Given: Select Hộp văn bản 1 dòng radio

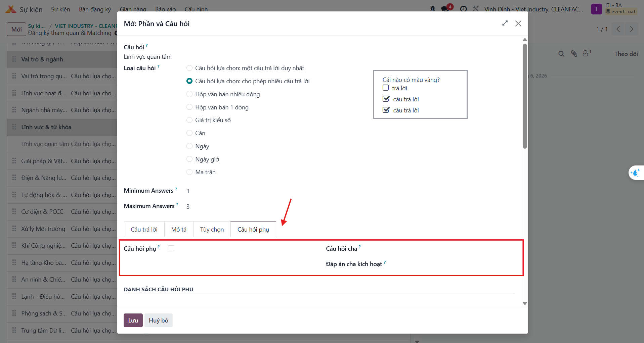Looking at the screenshot, I should tap(189, 107).
